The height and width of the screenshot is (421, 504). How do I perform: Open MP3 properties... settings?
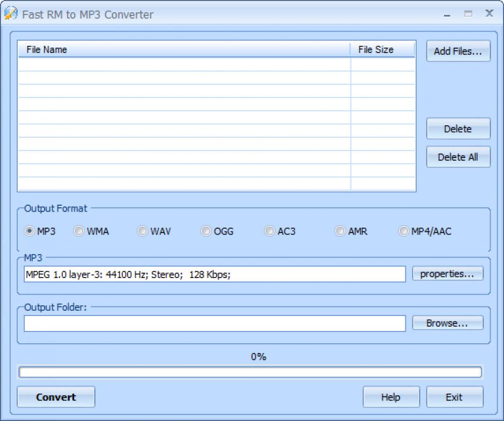coord(447,274)
